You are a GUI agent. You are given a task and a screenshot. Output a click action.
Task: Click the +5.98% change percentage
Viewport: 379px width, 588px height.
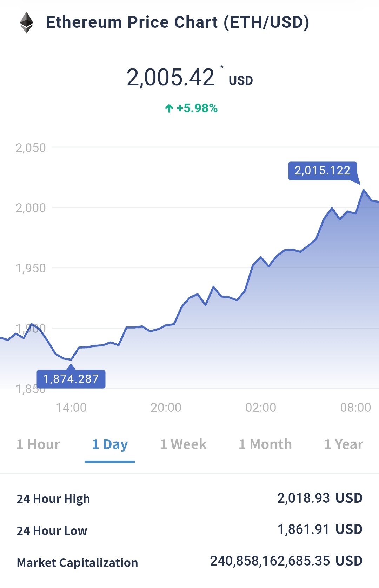(x=197, y=108)
